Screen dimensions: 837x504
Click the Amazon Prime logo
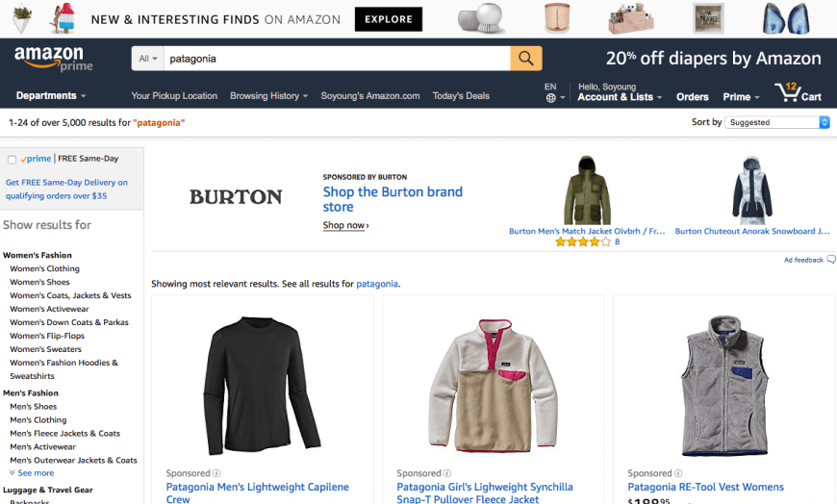click(53, 59)
